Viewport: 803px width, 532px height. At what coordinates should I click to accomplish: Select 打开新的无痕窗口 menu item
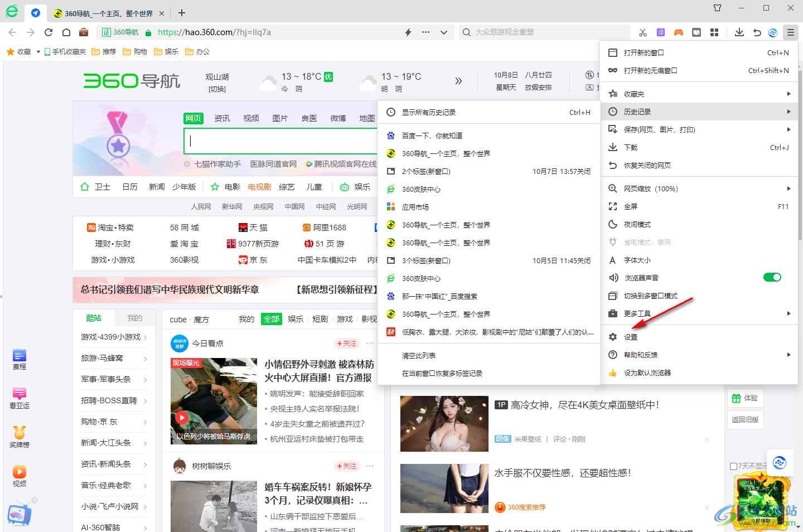tap(699, 70)
